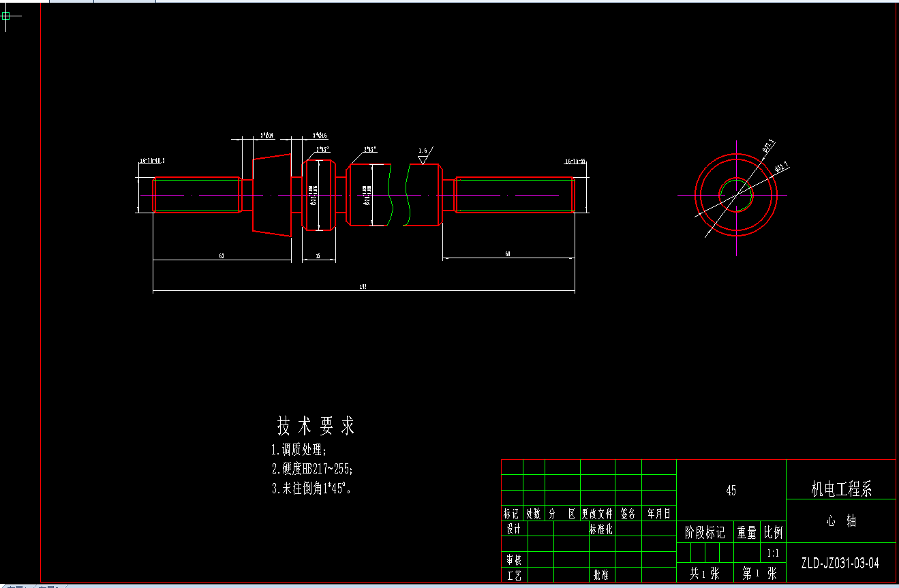Select the hardness note 硬度HB217~255
Viewport: 899px width, 588px height.
coord(314,469)
